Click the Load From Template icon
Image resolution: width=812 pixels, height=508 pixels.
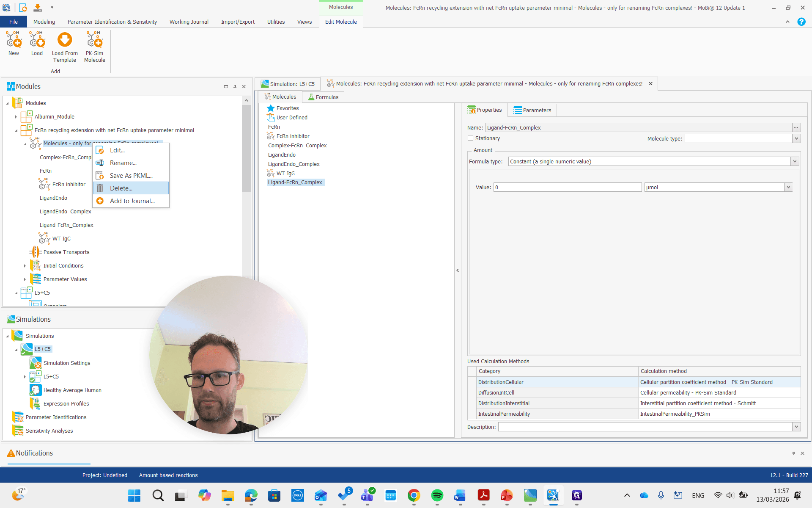(x=65, y=40)
